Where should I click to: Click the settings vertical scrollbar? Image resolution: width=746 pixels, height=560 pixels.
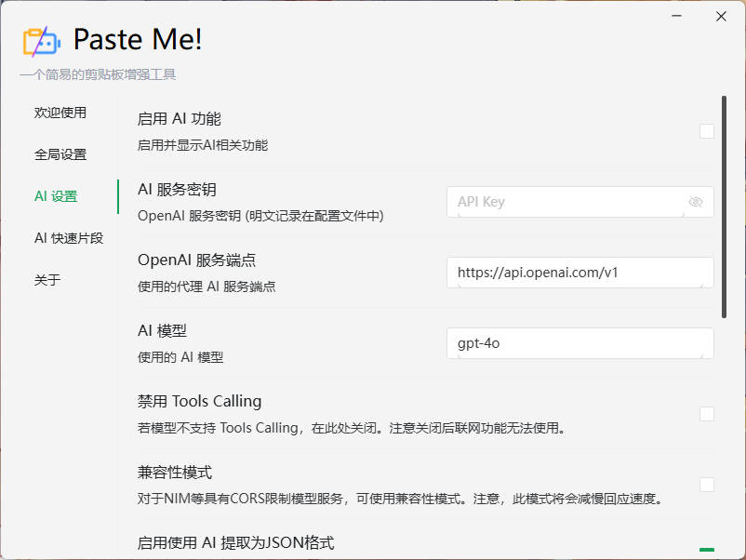click(x=724, y=207)
